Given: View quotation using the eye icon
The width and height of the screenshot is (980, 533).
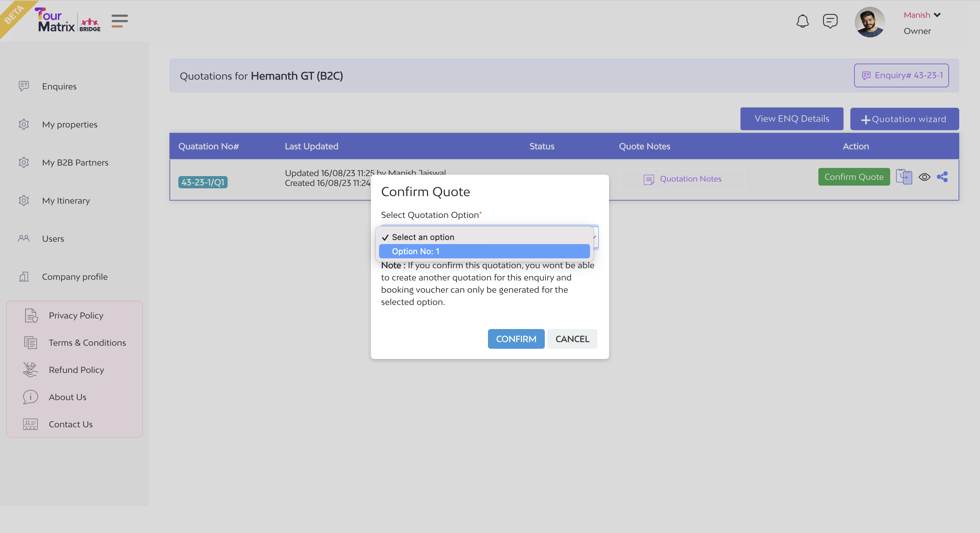Looking at the screenshot, I should tap(924, 177).
